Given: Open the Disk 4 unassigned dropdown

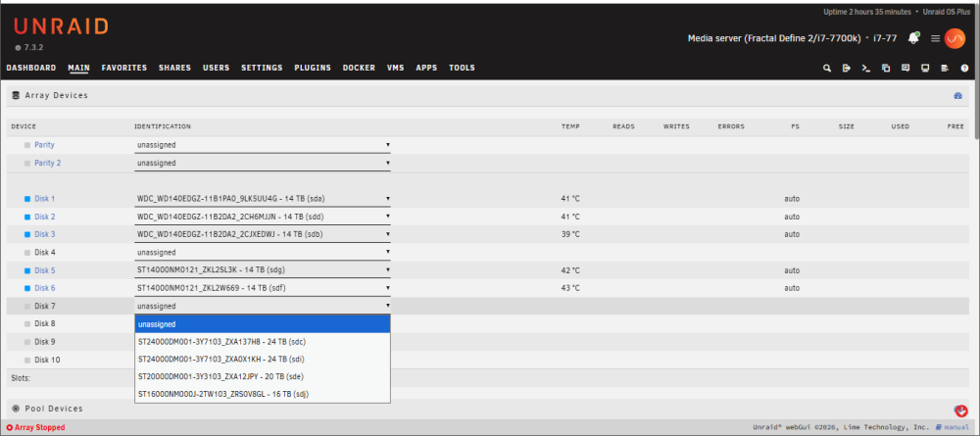Looking at the screenshot, I should click(263, 253).
